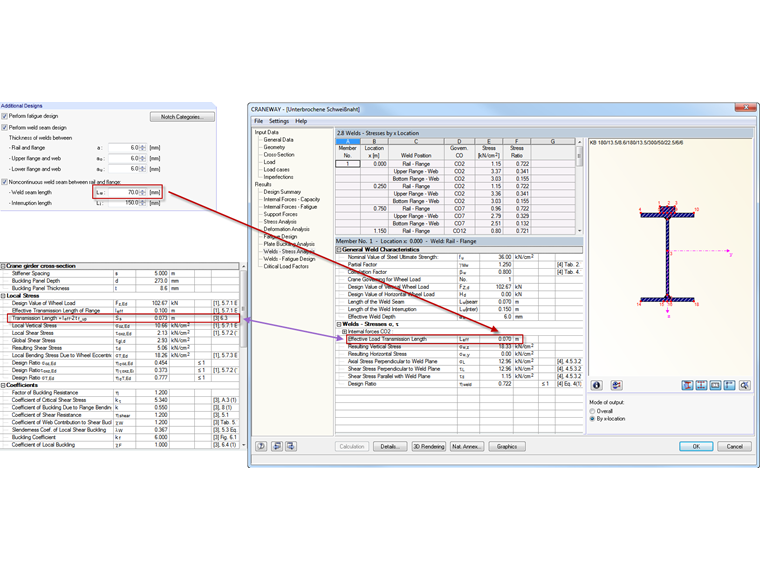Click the Weld Position column C header
The width and height of the screenshot is (760, 570).
416,142
